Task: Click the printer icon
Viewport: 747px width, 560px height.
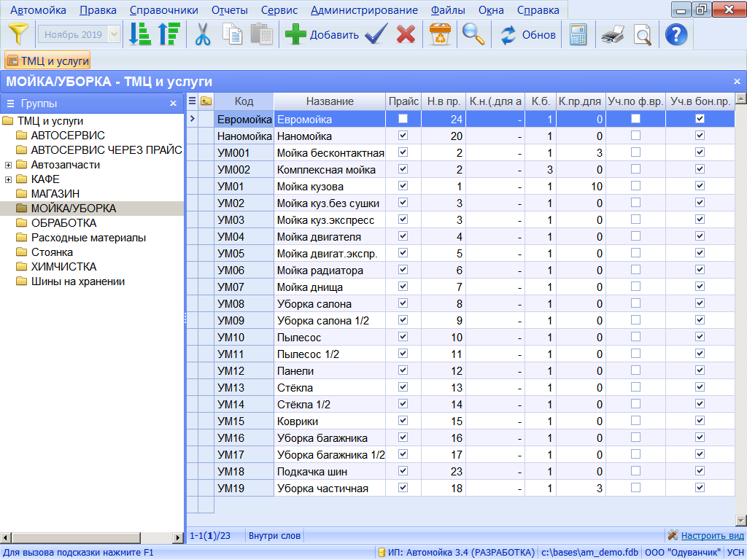Action: (x=612, y=34)
